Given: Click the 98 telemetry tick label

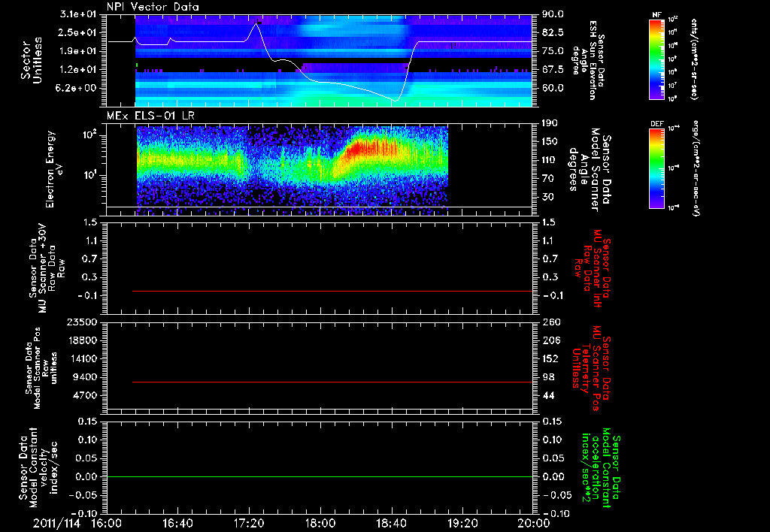Looking at the screenshot, I should click(x=548, y=377).
